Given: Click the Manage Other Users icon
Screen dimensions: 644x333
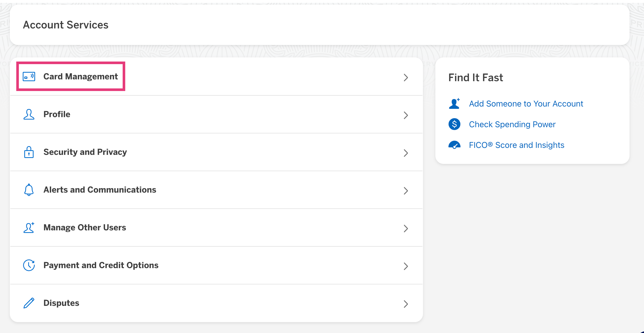Looking at the screenshot, I should point(29,228).
